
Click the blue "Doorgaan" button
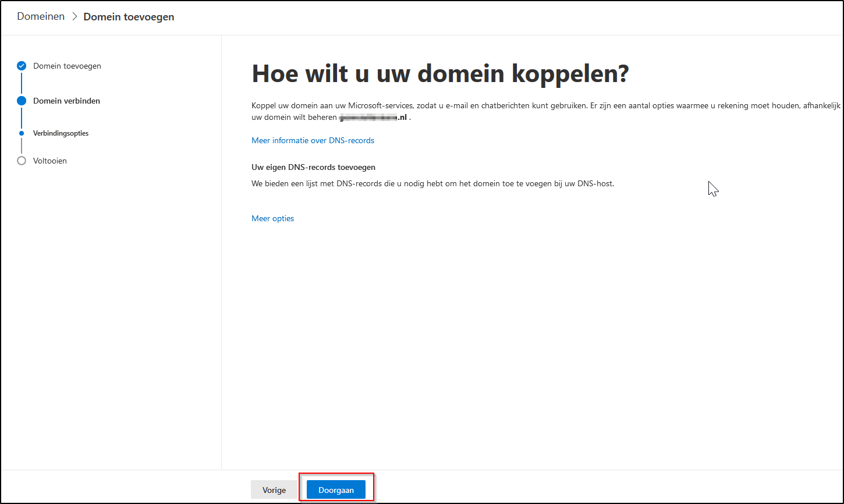(x=336, y=489)
